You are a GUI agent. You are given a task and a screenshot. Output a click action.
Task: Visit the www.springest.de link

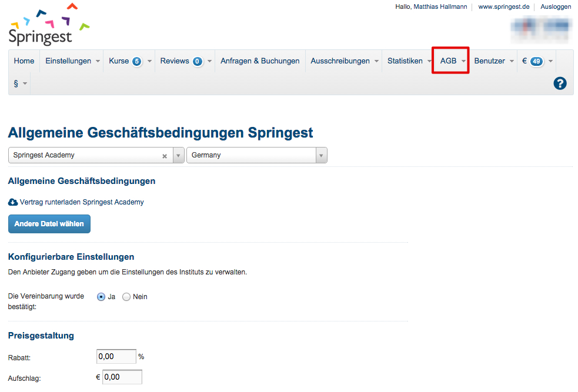[x=503, y=6]
